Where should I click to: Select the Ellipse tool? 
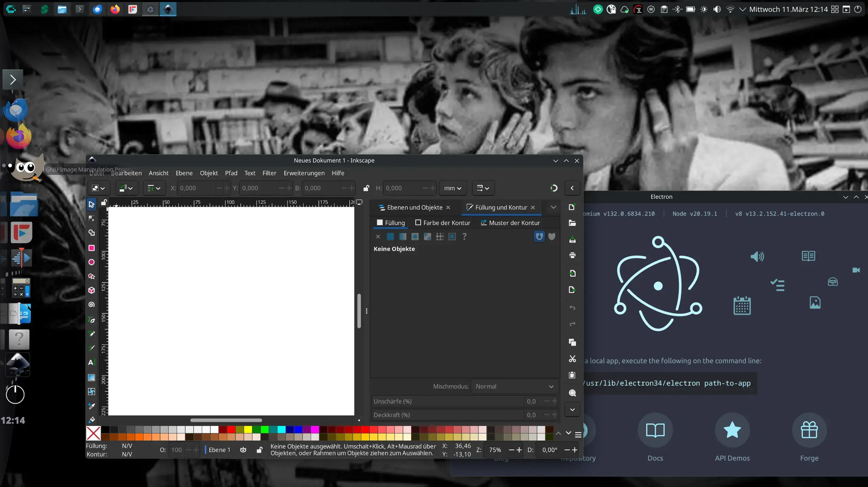click(x=91, y=262)
